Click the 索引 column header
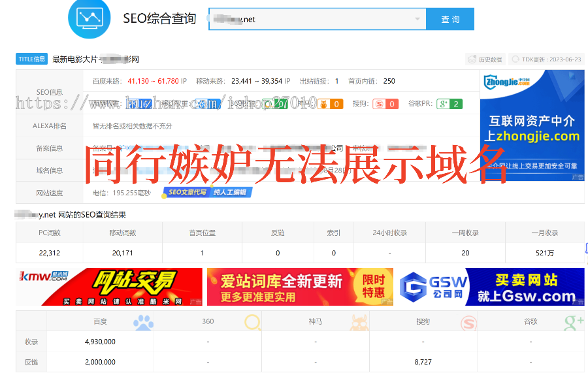This screenshot has width=588, height=373. [333, 233]
